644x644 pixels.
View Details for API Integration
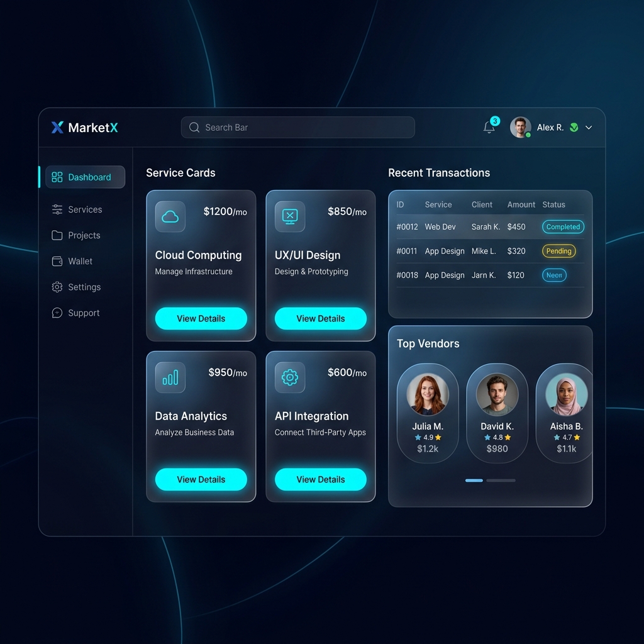point(321,479)
